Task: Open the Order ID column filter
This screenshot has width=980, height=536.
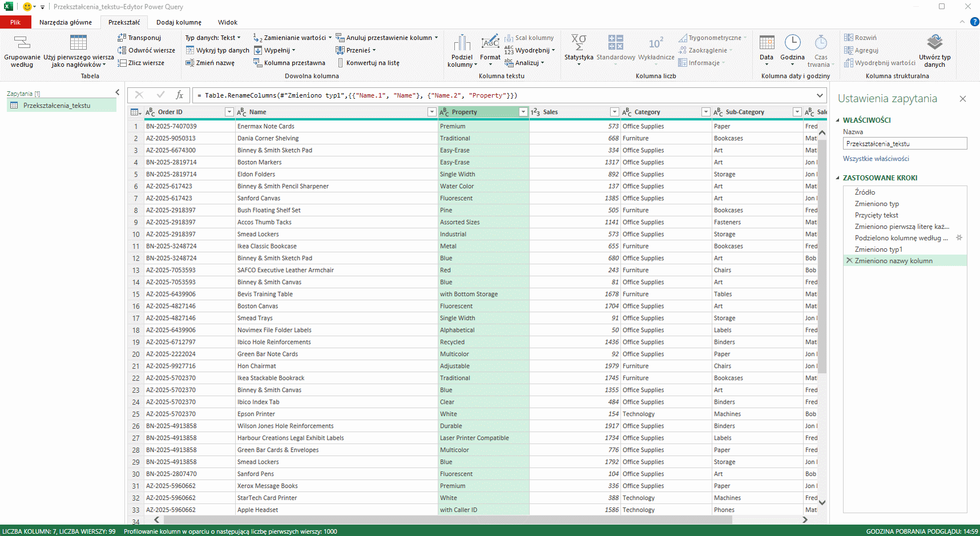Action: click(229, 112)
